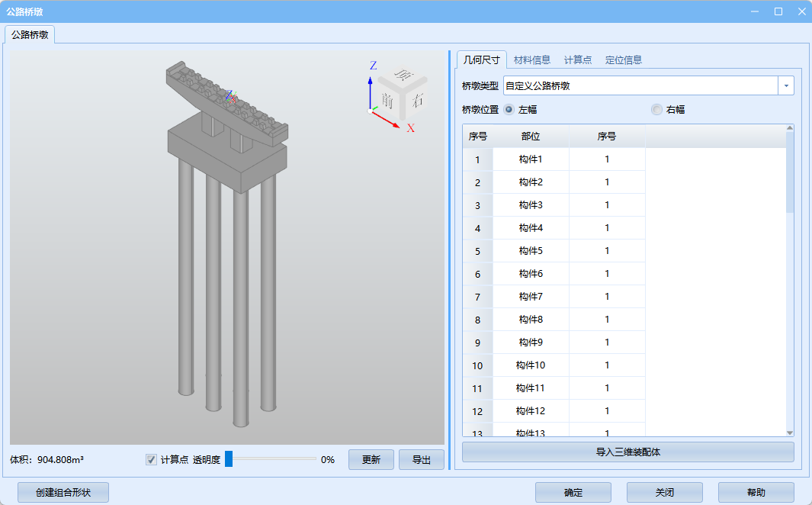Click the top face of the view cube
The image size is (812, 505).
click(x=403, y=76)
